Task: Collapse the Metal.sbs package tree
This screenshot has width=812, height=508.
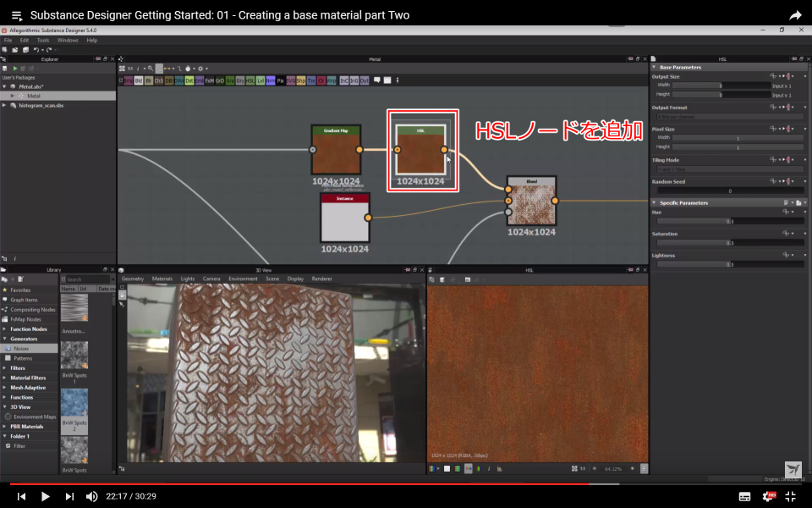Action: coord(5,86)
